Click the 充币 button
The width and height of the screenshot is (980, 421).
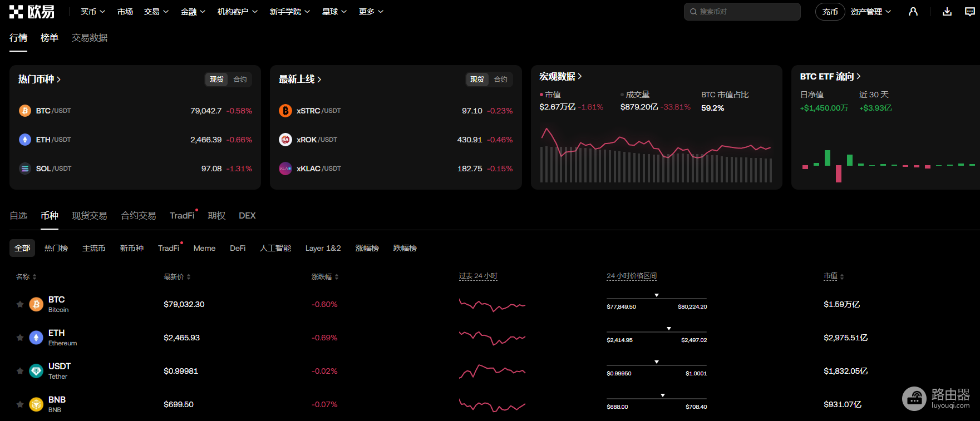(x=830, y=12)
